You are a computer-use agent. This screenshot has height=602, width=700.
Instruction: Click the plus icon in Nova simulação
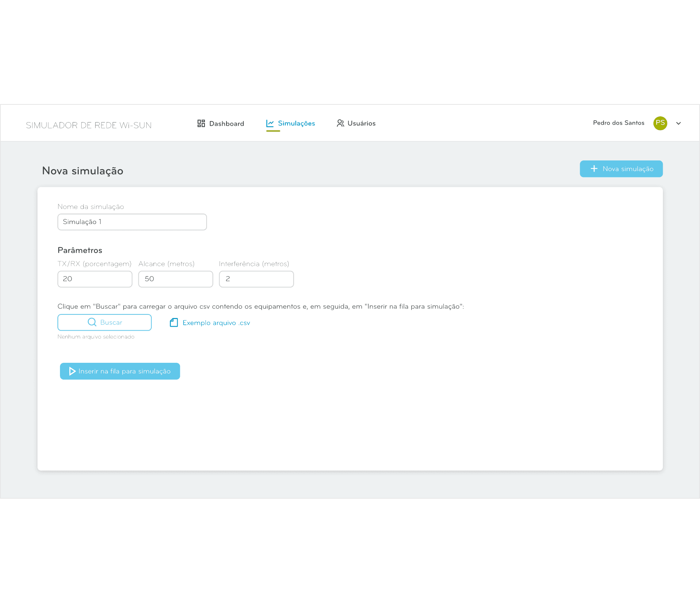click(594, 169)
